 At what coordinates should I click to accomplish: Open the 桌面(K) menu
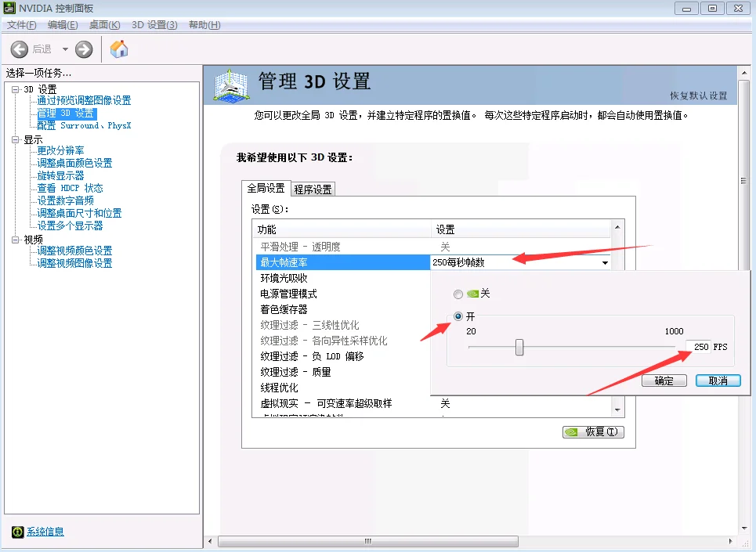pos(105,25)
